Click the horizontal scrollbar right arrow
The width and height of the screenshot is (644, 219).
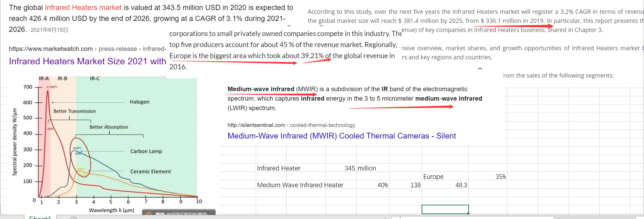coord(639,218)
